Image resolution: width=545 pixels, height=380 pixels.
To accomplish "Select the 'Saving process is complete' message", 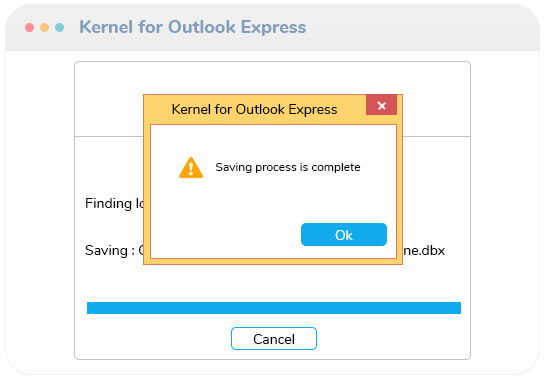I will pos(288,167).
